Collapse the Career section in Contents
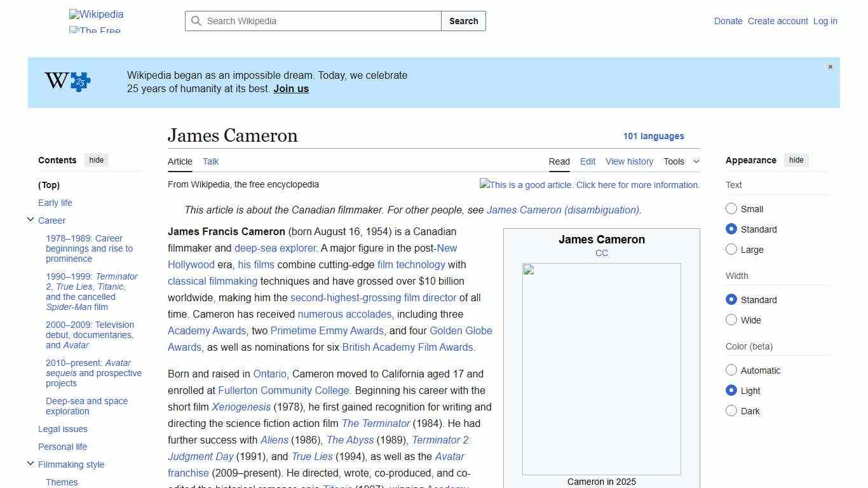Screen dimensions: 868x488 pos(31,219)
